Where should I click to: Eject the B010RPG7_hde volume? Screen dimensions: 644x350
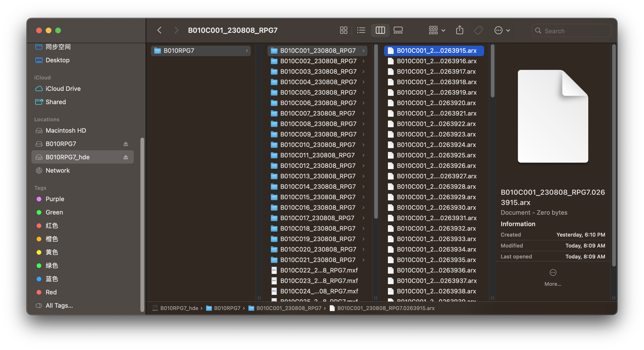coord(126,157)
